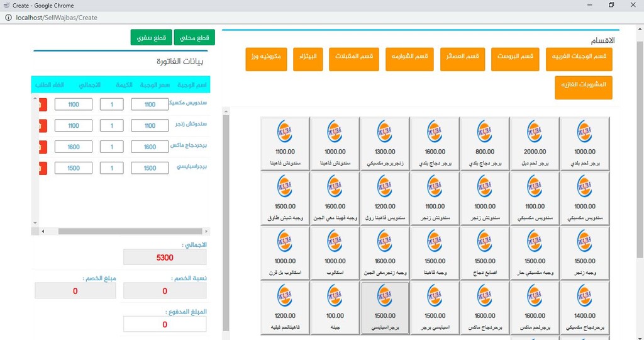644x340 pixels.
Task: Open البيتزاء category
Action: 308,59
